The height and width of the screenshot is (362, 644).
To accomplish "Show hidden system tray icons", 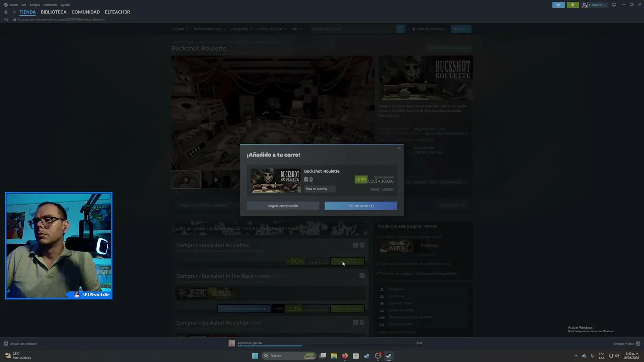I will point(576,356).
